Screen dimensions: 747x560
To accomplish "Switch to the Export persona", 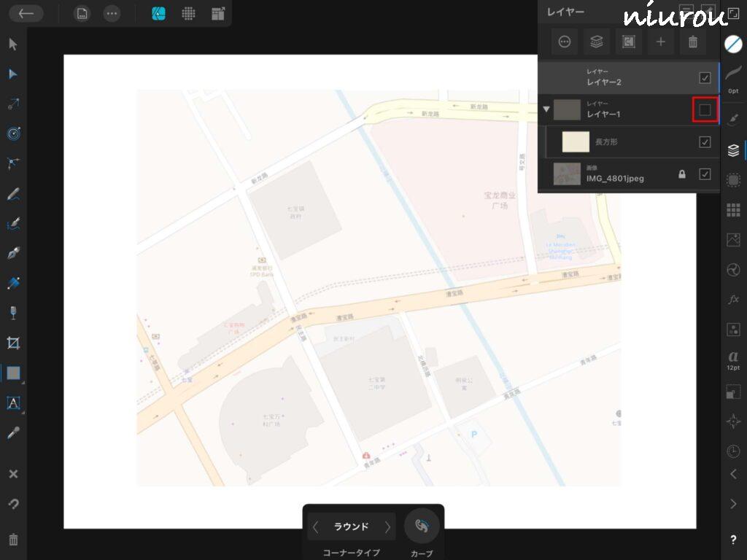I will pyautogui.click(x=218, y=14).
